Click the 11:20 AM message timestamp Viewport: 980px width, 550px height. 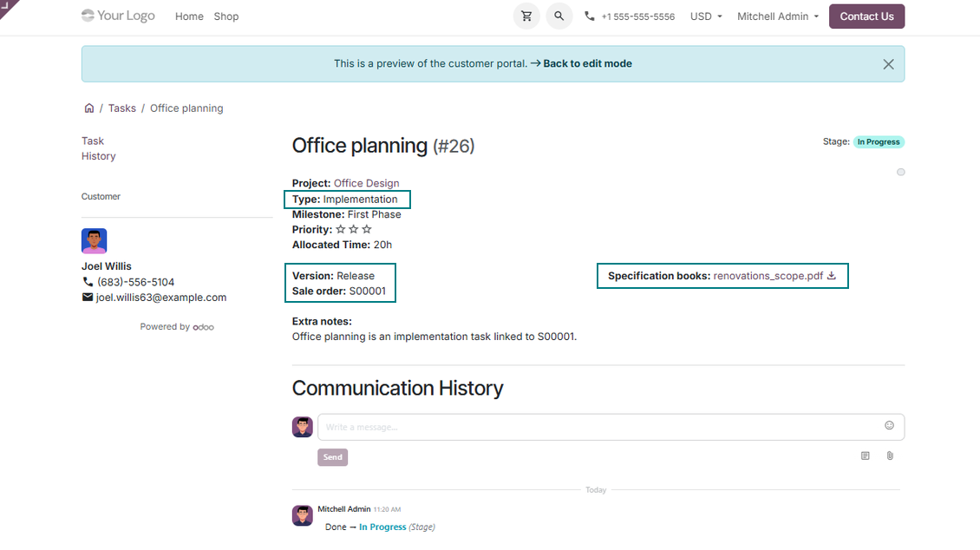[x=387, y=509]
